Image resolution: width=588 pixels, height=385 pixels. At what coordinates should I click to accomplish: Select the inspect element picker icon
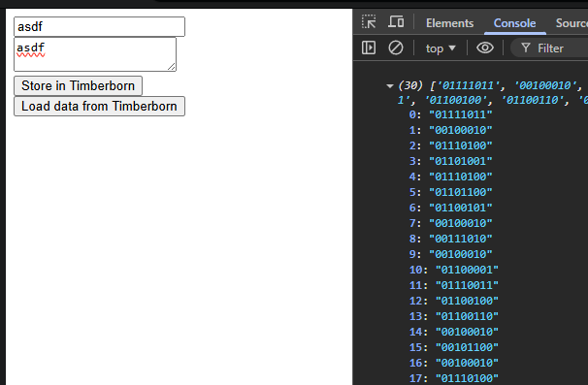369,22
